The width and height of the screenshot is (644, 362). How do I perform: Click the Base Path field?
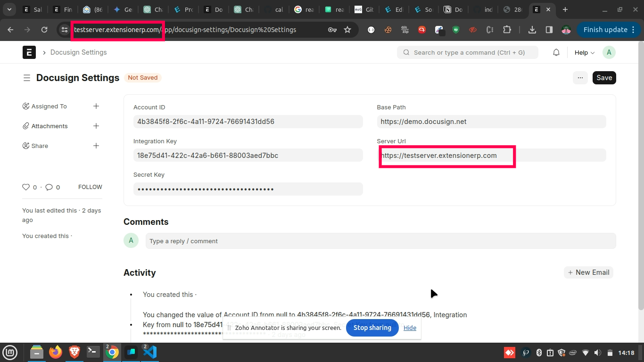pyautogui.click(x=491, y=122)
